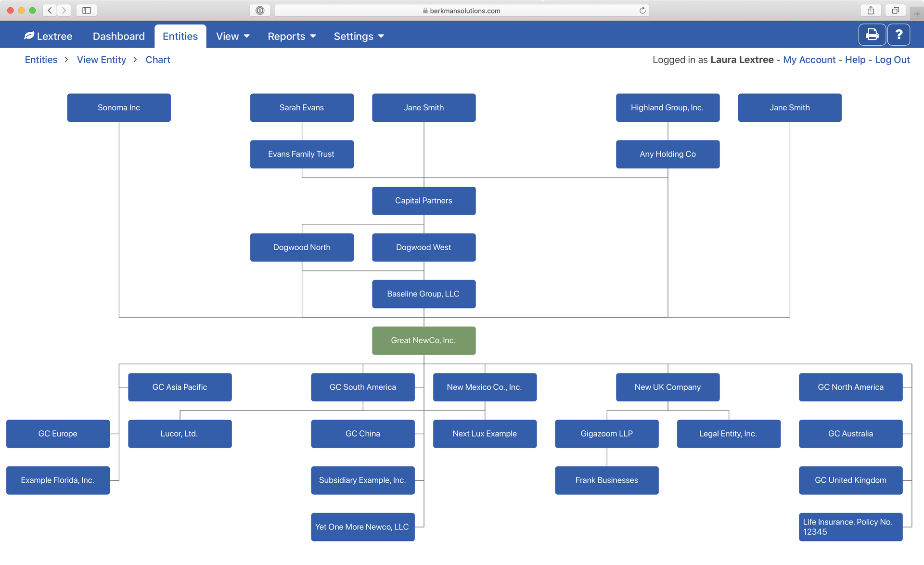
Task: Select the Any Holding Co node
Action: (667, 154)
